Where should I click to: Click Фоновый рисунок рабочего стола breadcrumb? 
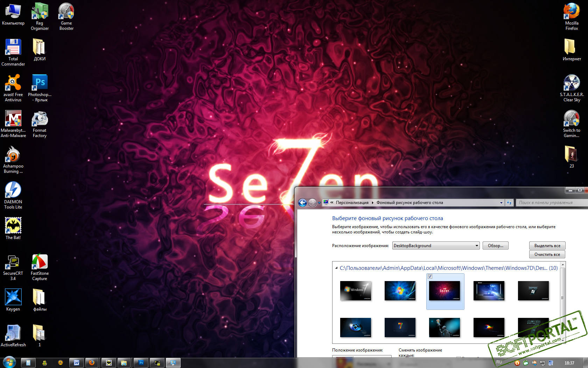[x=410, y=203]
